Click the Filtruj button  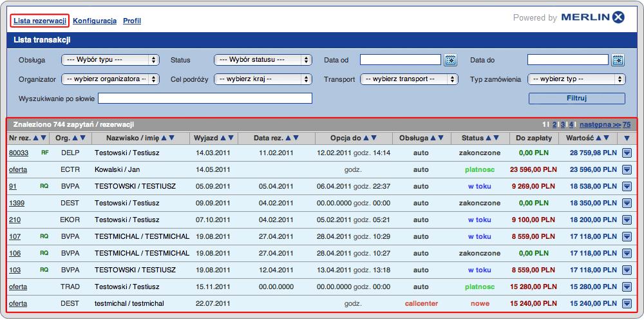(576, 99)
